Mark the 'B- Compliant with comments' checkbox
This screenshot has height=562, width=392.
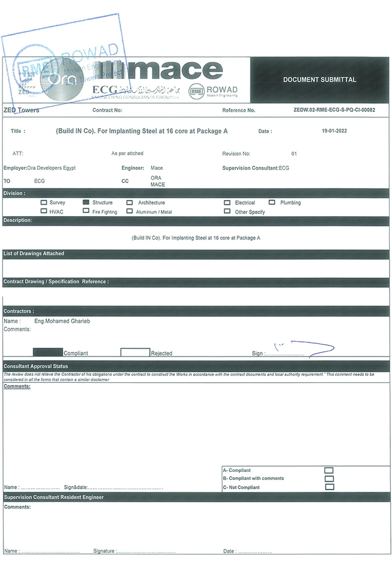pos(329,478)
